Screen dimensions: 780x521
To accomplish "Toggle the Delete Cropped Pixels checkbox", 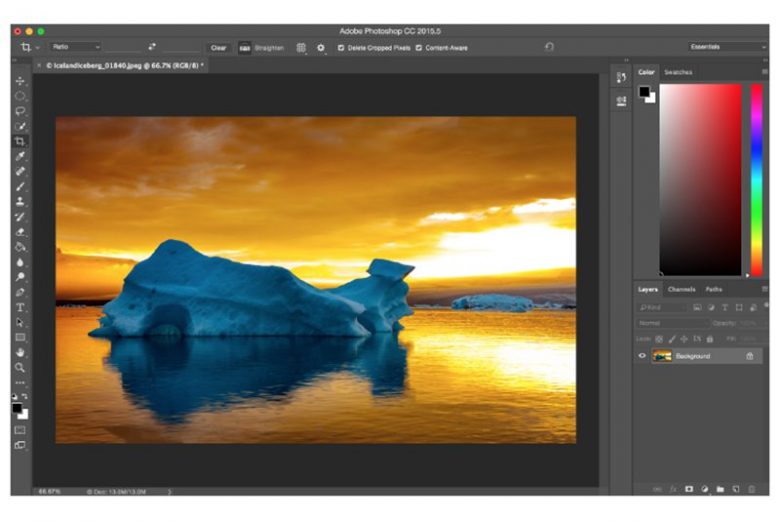I will point(341,47).
